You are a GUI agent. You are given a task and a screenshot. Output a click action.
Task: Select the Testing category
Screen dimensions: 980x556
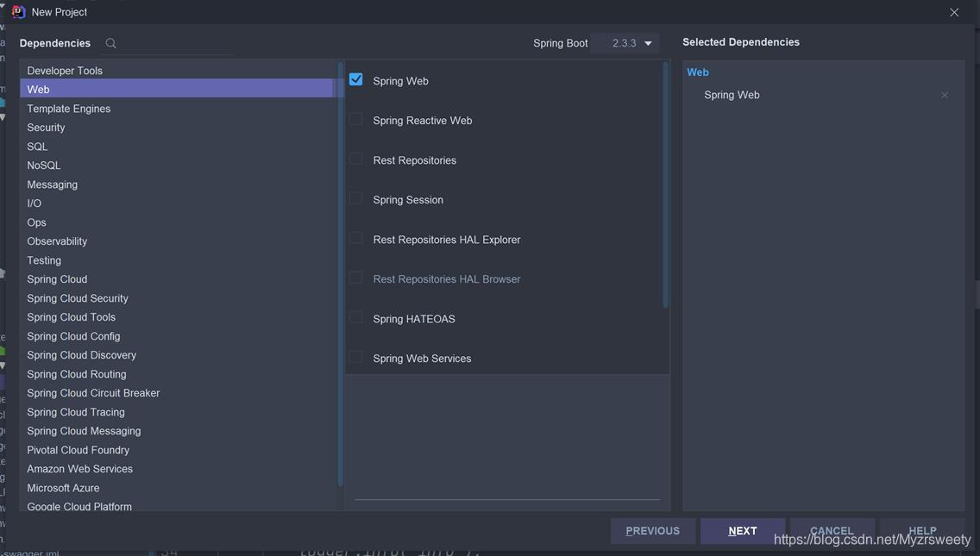pos(178,259)
